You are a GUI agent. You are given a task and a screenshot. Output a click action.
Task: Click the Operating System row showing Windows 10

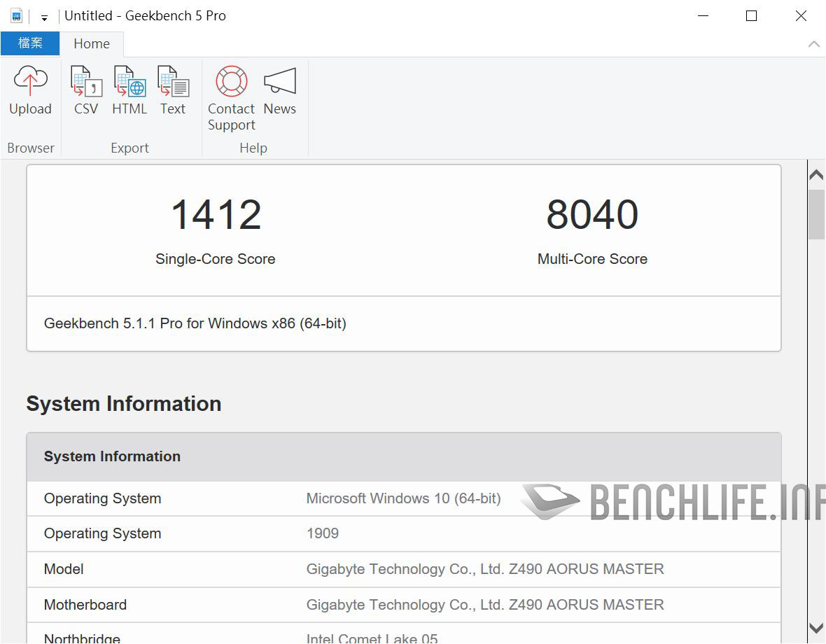(402, 498)
